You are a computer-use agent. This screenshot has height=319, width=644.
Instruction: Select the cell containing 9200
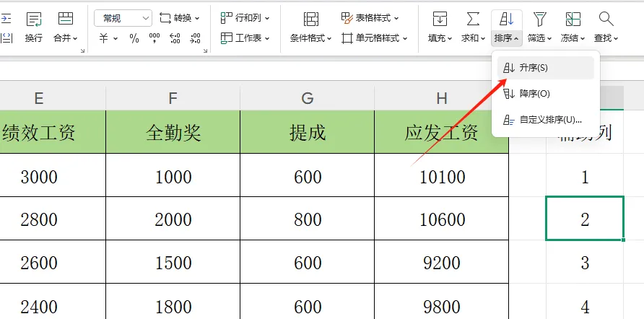pyautogui.click(x=442, y=262)
